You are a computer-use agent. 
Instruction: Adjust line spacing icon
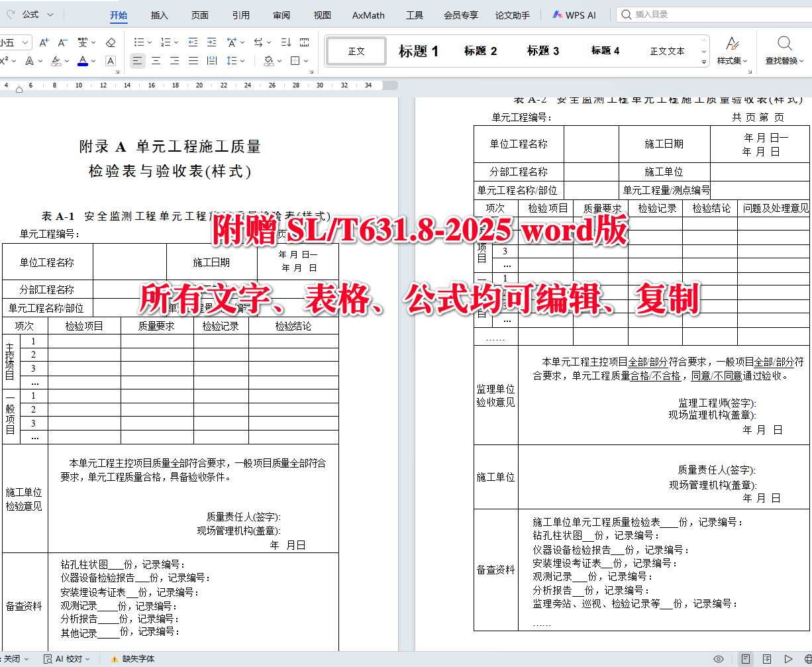(x=230, y=61)
